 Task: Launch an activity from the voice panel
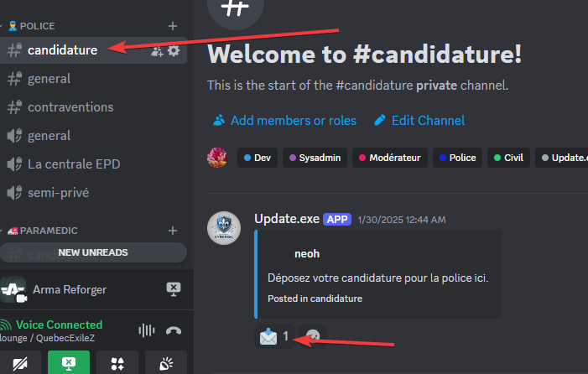pyautogui.click(x=117, y=363)
